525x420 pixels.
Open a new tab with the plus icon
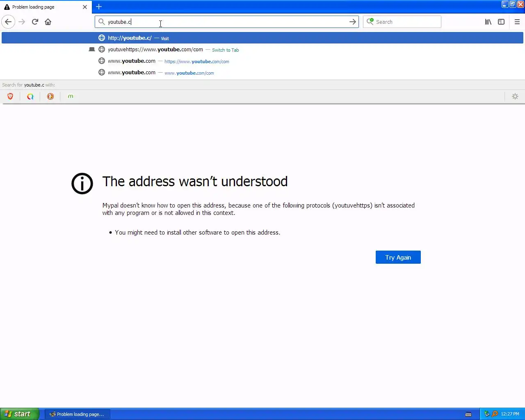[99, 7]
